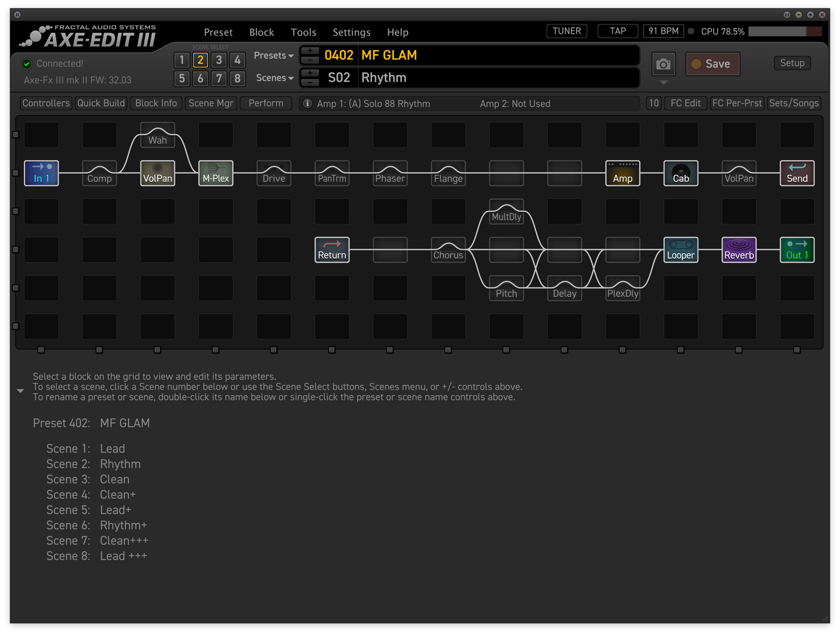840x635 pixels.
Task: Switch to scene 8 button
Action: (x=237, y=78)
